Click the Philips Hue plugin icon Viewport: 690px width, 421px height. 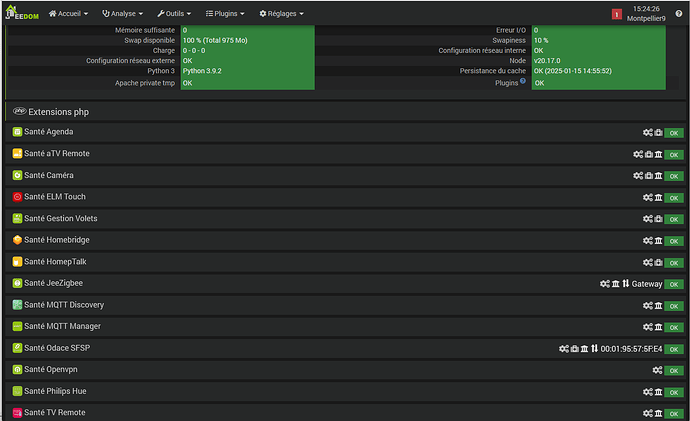point(17,391)
